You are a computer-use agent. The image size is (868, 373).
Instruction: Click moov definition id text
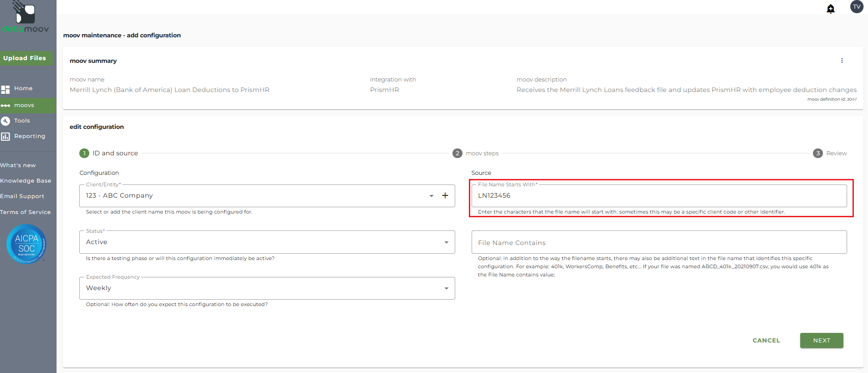(x=832, y=99)
